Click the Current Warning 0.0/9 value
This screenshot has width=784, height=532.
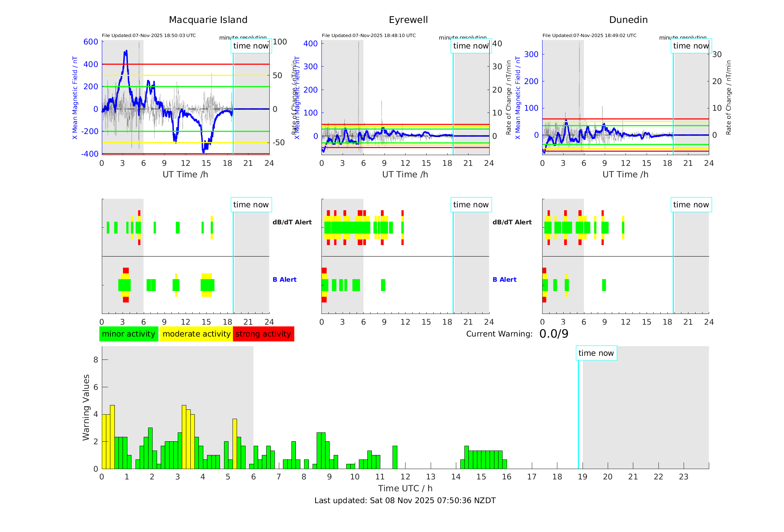point(554,334)
